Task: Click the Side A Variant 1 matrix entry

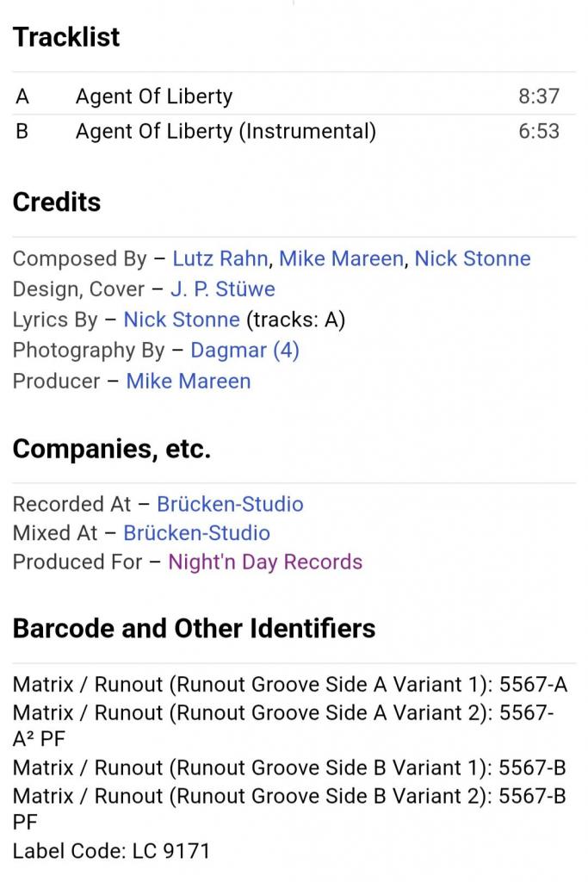Action: (290, 686)
